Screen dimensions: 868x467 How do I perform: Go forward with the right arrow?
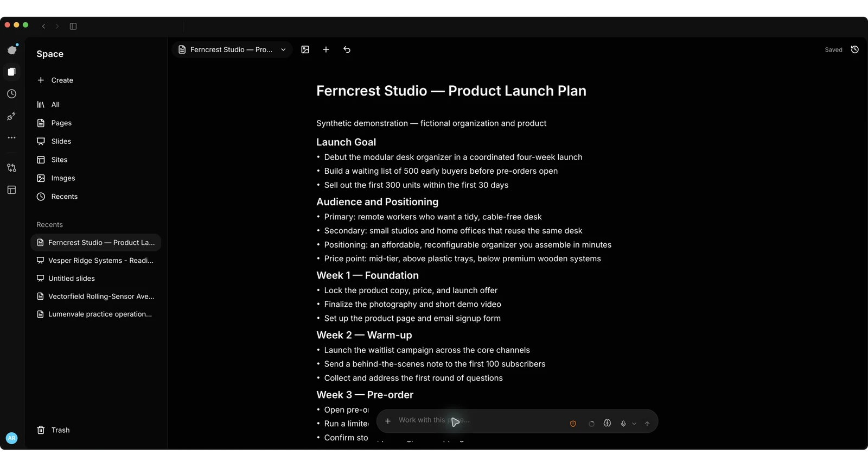tap(57, 26)
